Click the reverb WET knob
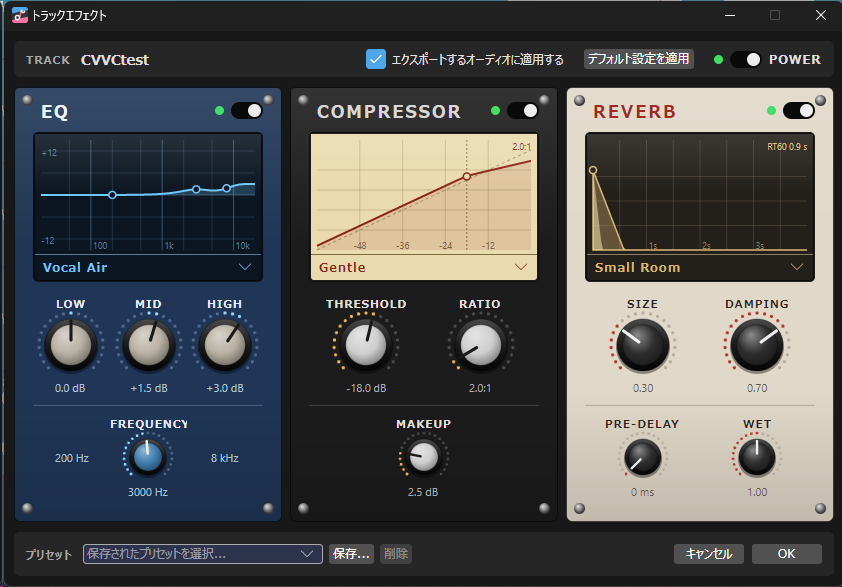Screen dimensions: 842x587 [x=757, y=458]
